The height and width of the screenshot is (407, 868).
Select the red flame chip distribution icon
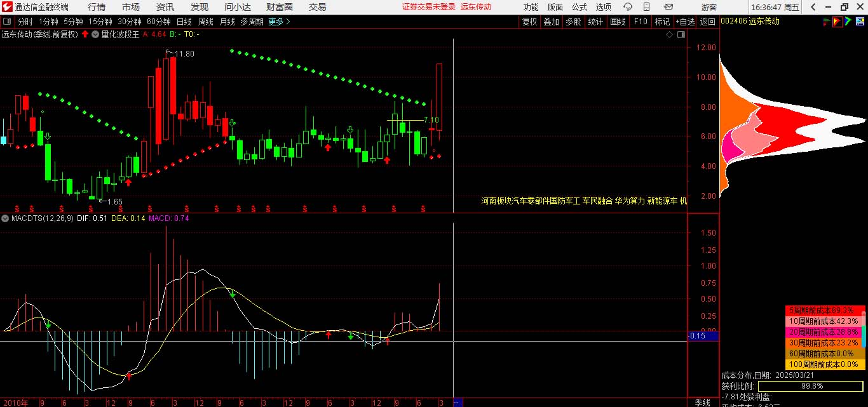pyautogui.click(x=838, y=22)
